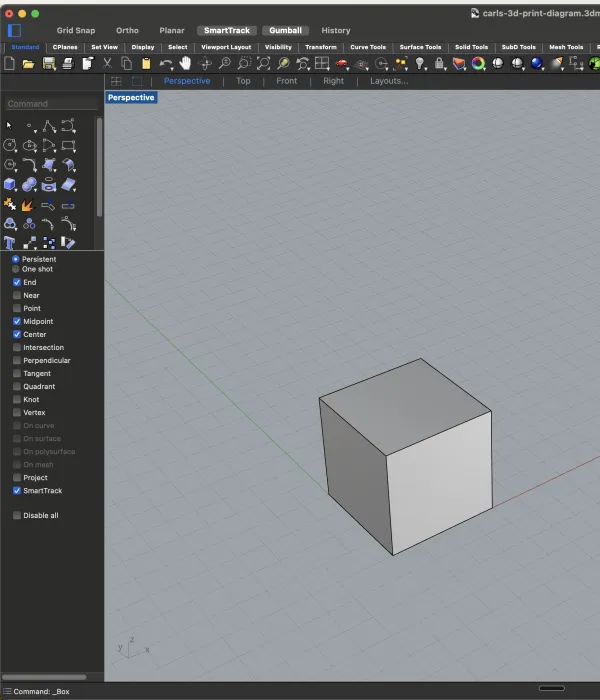Click the padlock Lock Objects icon
This screenshot has height=700, width=600.
439,63
